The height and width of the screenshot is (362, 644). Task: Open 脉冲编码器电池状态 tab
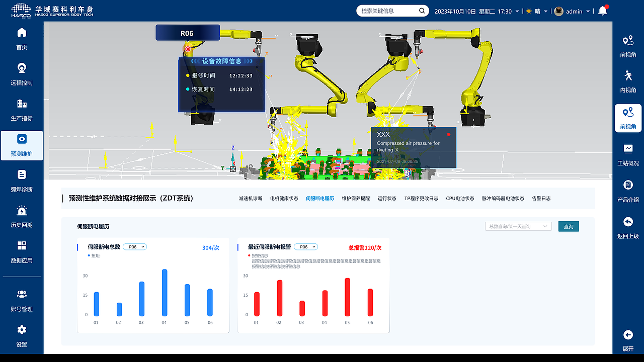(503, 199)
